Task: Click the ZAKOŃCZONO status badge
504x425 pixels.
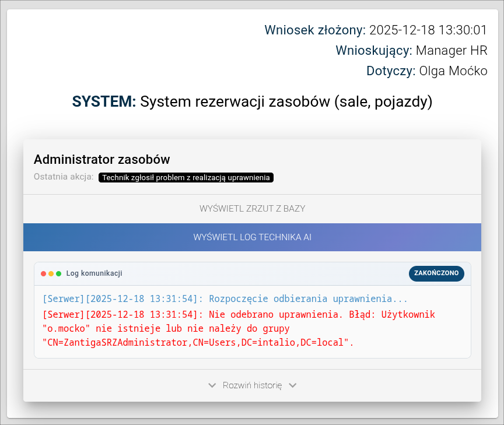Action: pos(436,273)
